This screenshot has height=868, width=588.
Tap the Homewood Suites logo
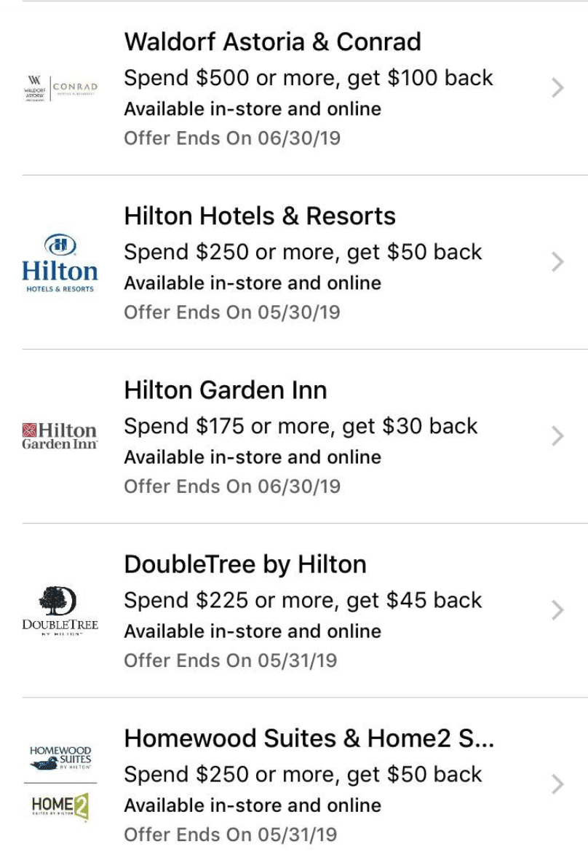click(x=60, y=758)
